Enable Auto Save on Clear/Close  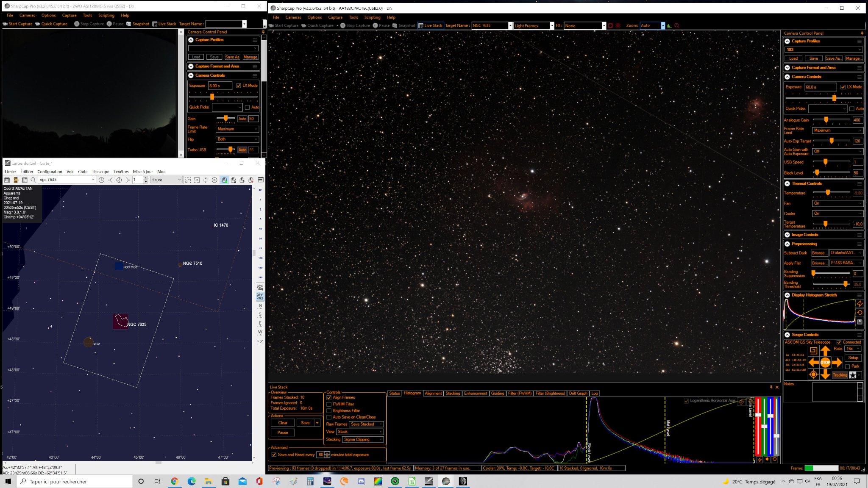coord(329,417)
